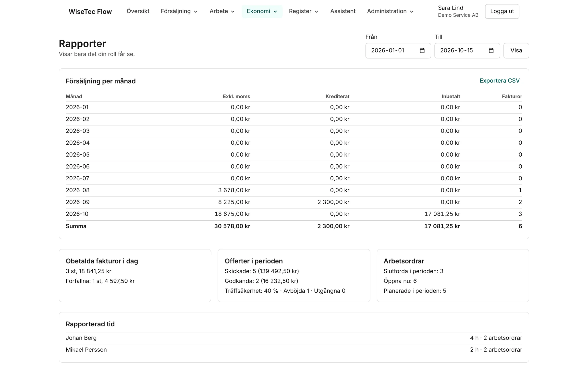Open calendar picker in Till date field
Screen dimensions: 588x368
tap(491, 51)
